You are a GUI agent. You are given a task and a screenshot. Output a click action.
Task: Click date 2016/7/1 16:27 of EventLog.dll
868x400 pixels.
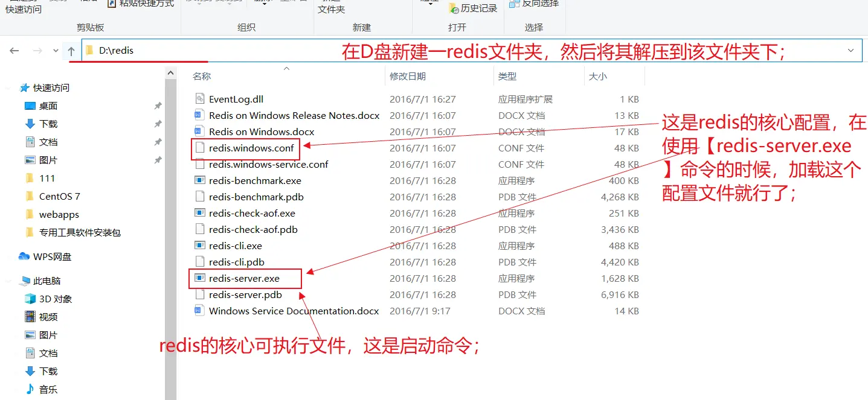click(423, 99)
